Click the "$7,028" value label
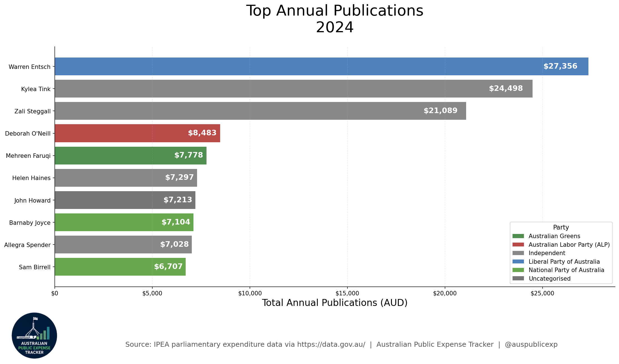The height and width of the screenshot is (364, 619). click(x=175, y=244)
